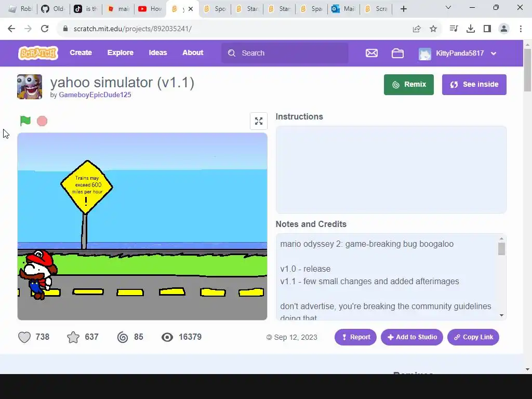Love the project with the heart icon
Screen dimensions: 532x399
click(x=24, y=337)
